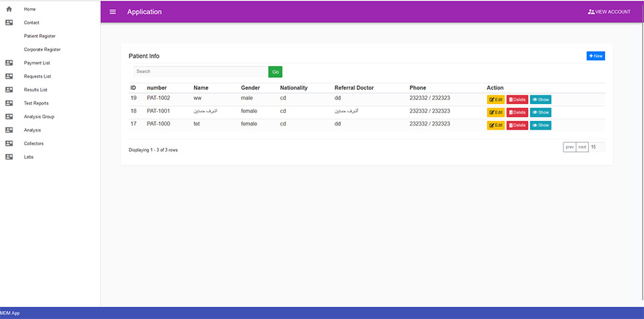This screenshot has height=319, width=644.
Task: Open Patient Register in the sidebar
Action: (x=40, y=36)
